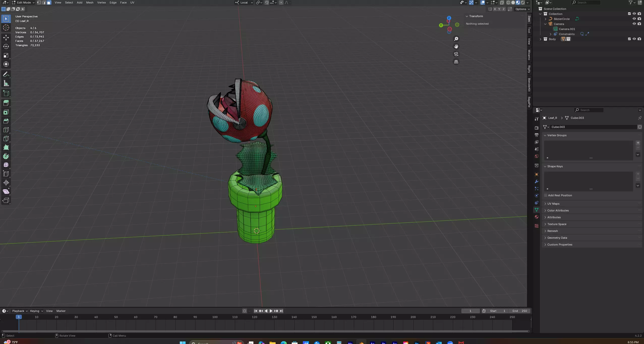Select the Knife tool
This screenshot has height=344, width=644.
(6, 139)
